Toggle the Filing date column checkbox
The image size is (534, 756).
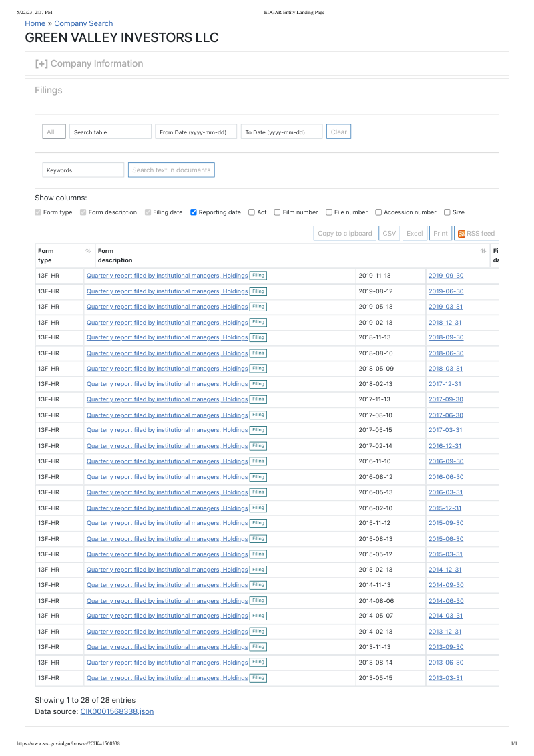coord(148,212)
